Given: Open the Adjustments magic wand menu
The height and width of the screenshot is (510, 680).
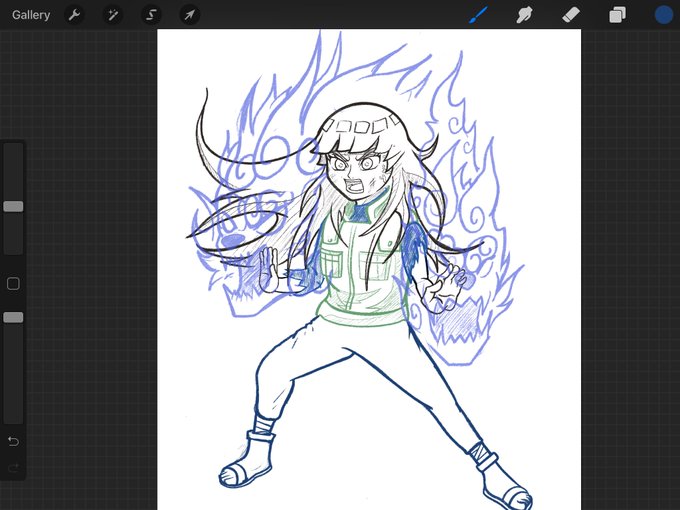Looking at the screenshot, I should (x=113, y=15).
